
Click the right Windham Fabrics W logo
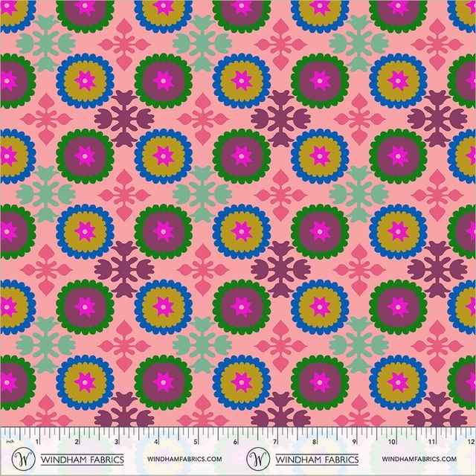[258, 459]
